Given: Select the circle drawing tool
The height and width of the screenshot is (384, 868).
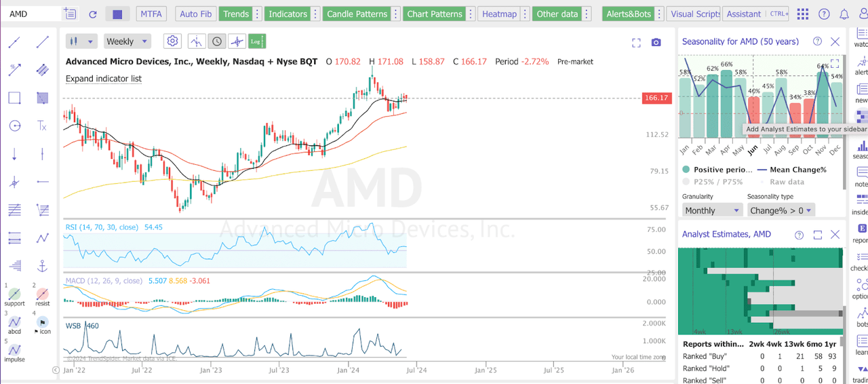Looking at the screenshot, I should (x=14, y=126).
